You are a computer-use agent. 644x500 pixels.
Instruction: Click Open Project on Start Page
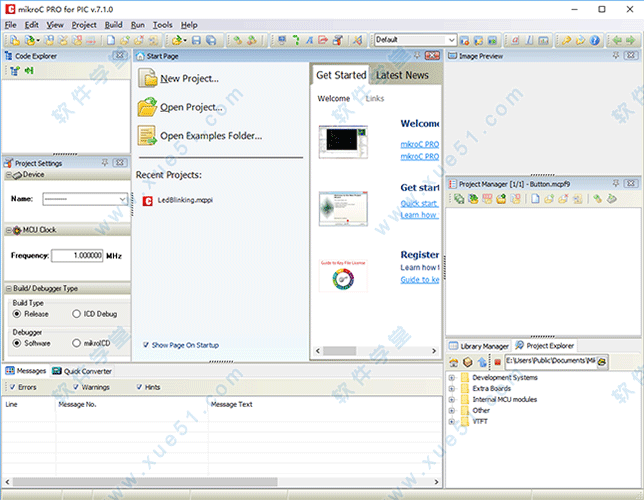180,107
